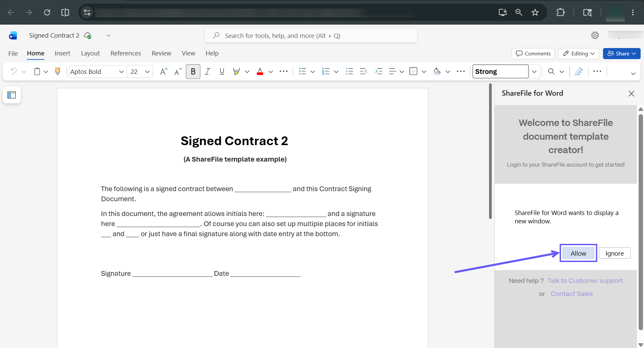This screenshot has width=644, height=348.
Task: Expand the alignment options dropdown
Action: (402, 72)
